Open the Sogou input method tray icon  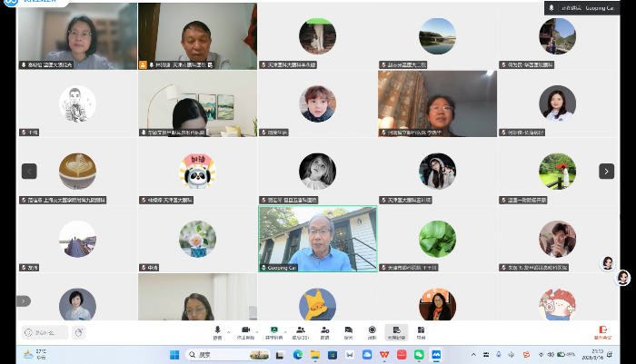point(526,355)
